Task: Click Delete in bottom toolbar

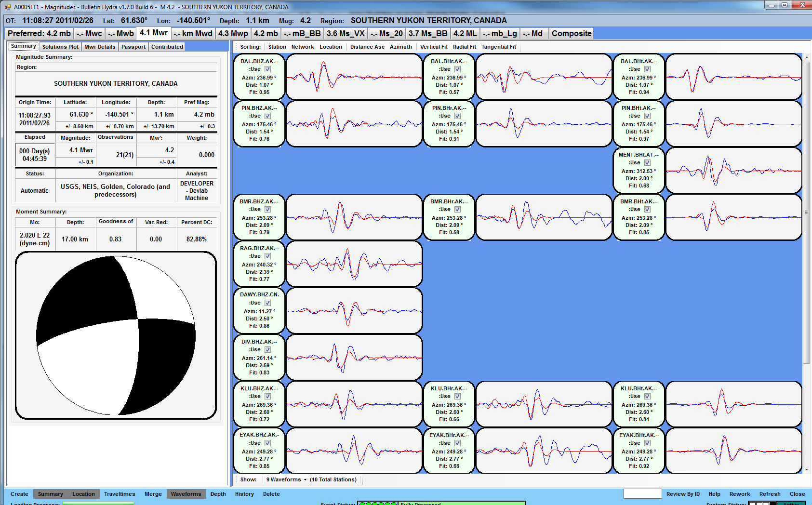Action: point(271,494)
